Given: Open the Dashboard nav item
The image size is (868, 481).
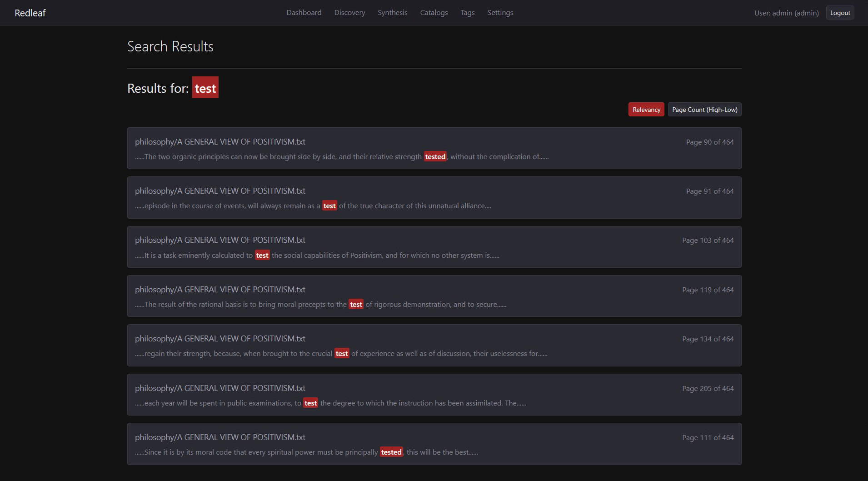Looking at the screenshot, I should (x=304, y=13).
